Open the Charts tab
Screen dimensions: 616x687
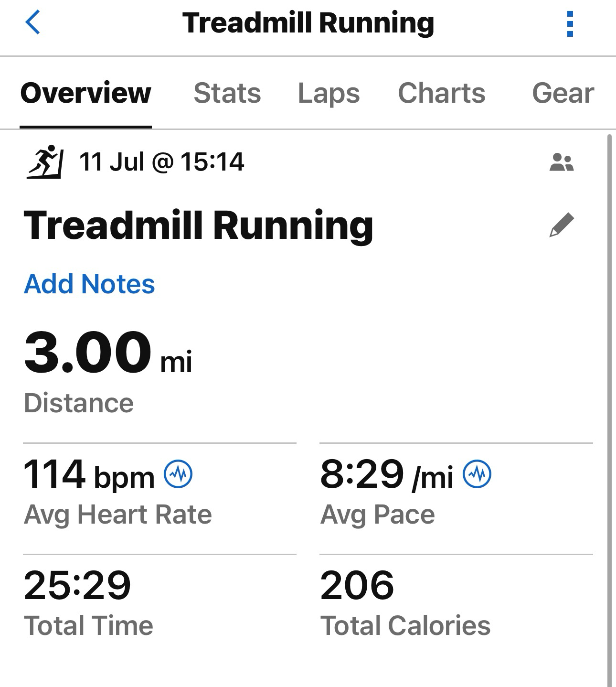[x=442, y=93]
